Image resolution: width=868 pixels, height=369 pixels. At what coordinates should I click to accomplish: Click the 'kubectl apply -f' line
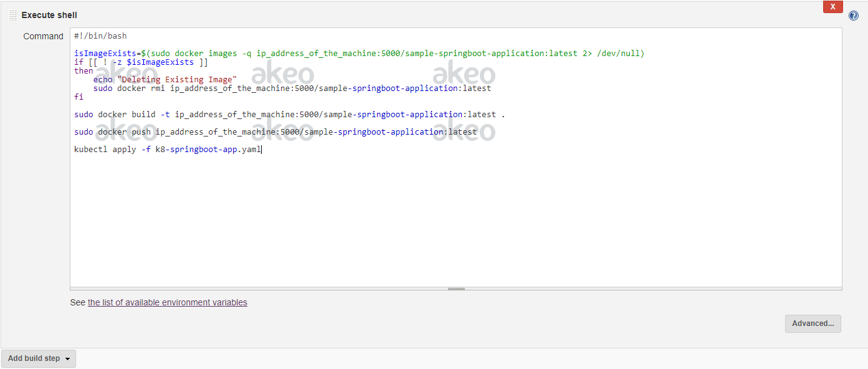[168, 150]
